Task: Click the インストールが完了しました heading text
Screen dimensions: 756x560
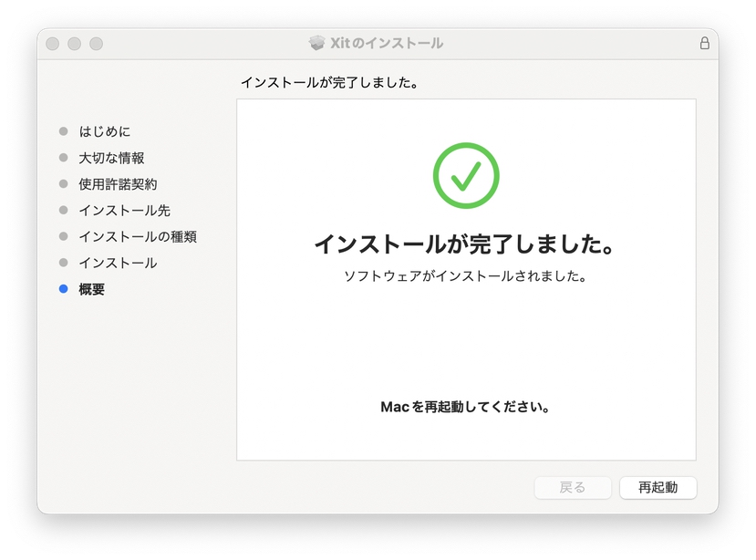Action: [465, 244]
